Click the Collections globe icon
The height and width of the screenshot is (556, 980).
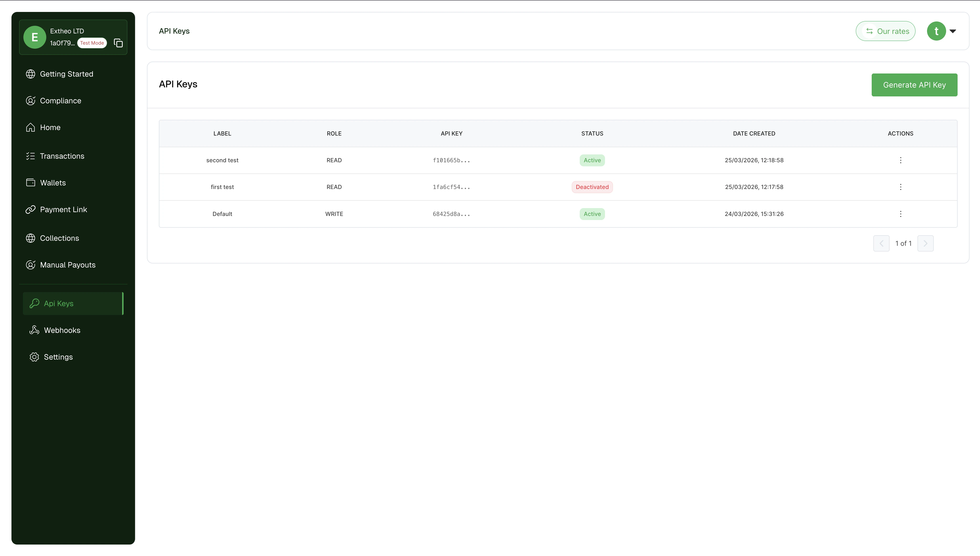pos(31,238)
